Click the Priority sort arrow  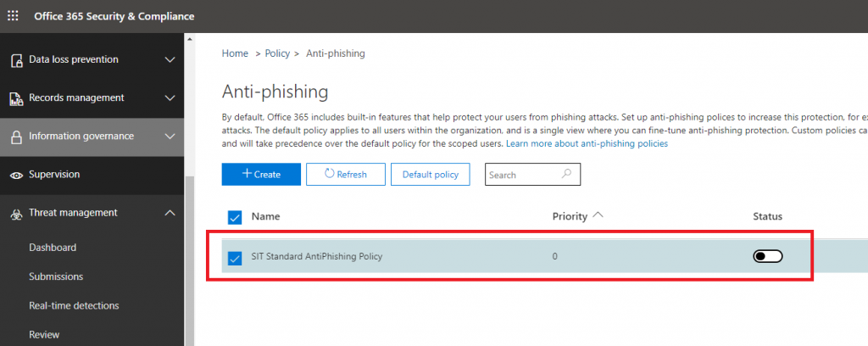(x=598, y=216)
